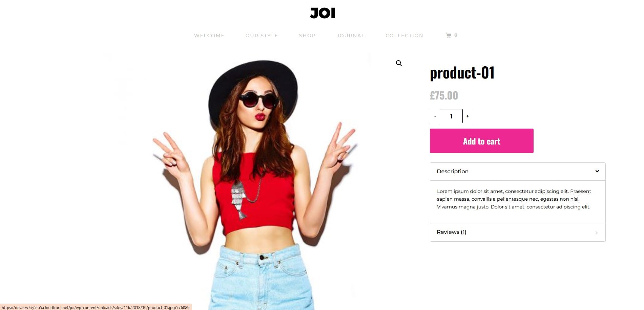Screen dimensions: 644x310
Task: Open the Our Style menu item
Action: pos(262,36)
